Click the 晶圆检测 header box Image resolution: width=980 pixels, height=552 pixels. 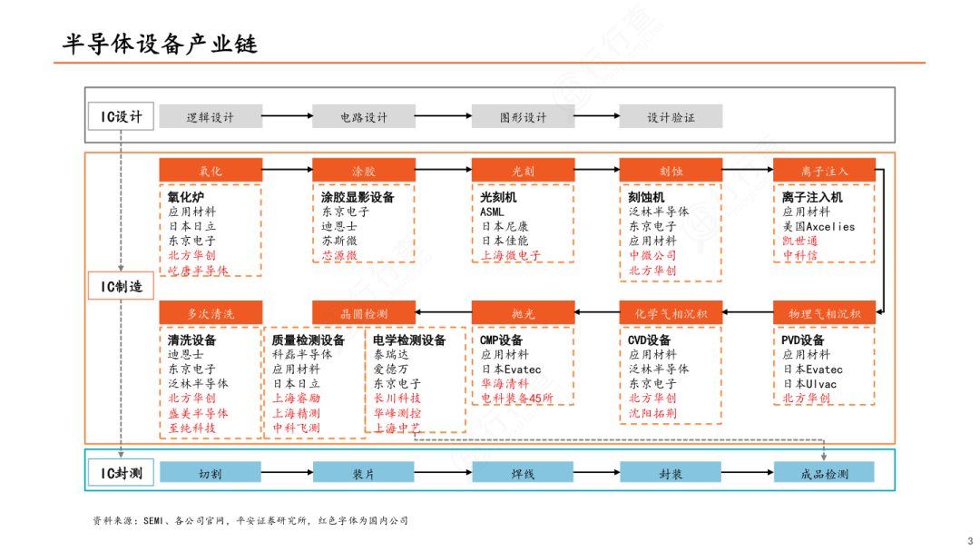pyautogui.click(x=364, y=313)
